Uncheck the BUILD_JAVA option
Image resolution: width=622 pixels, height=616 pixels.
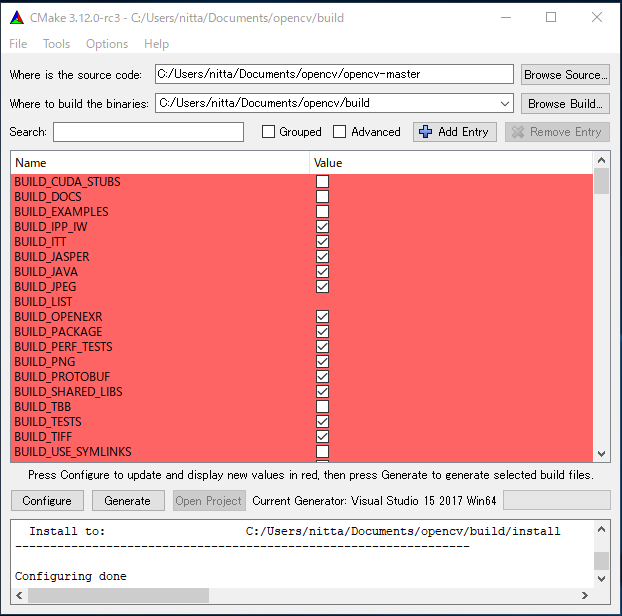coord(322,272)
